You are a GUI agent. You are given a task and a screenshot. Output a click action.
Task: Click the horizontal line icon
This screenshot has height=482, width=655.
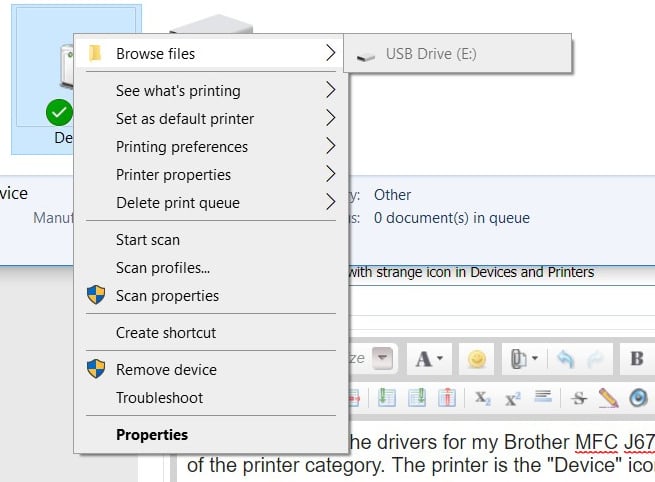tap(544, 397)
